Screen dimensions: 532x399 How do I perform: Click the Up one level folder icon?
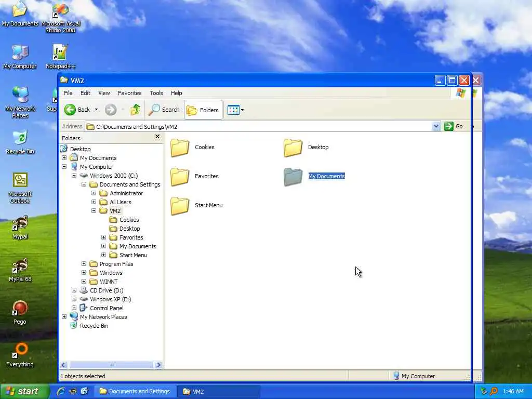[136, 110]
